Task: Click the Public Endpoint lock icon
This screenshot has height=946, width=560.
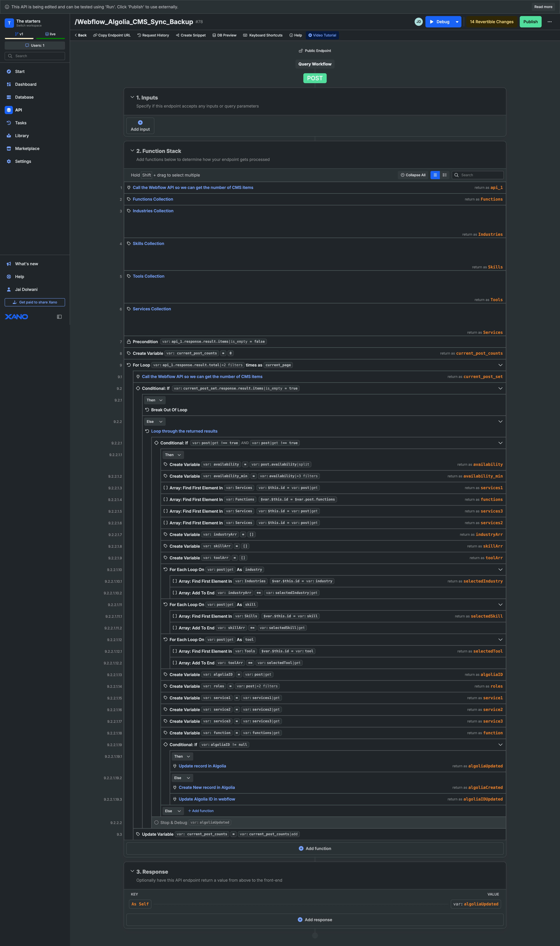Action: point(301,51)
